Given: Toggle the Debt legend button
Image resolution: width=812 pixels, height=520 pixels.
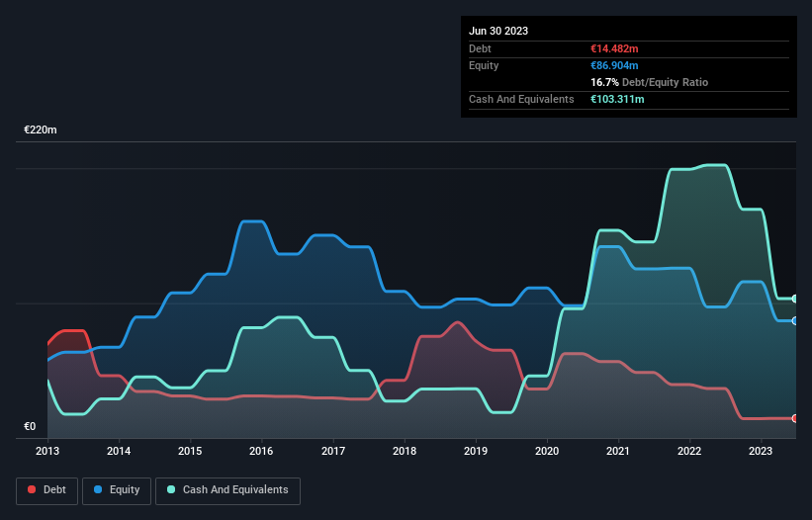Looking at the screenshot, I should (x=46, y=490).
